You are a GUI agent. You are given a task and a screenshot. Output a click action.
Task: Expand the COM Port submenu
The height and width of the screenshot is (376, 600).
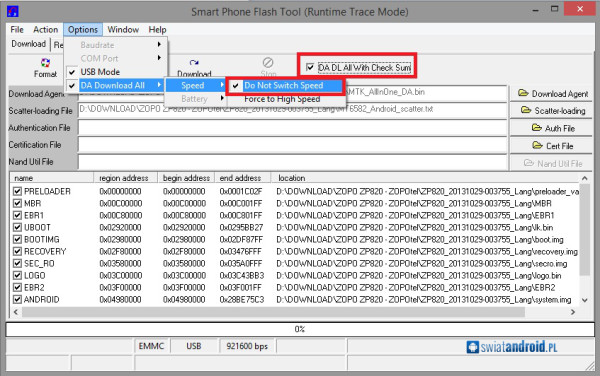pyautogui.click(x=116, y=58)
